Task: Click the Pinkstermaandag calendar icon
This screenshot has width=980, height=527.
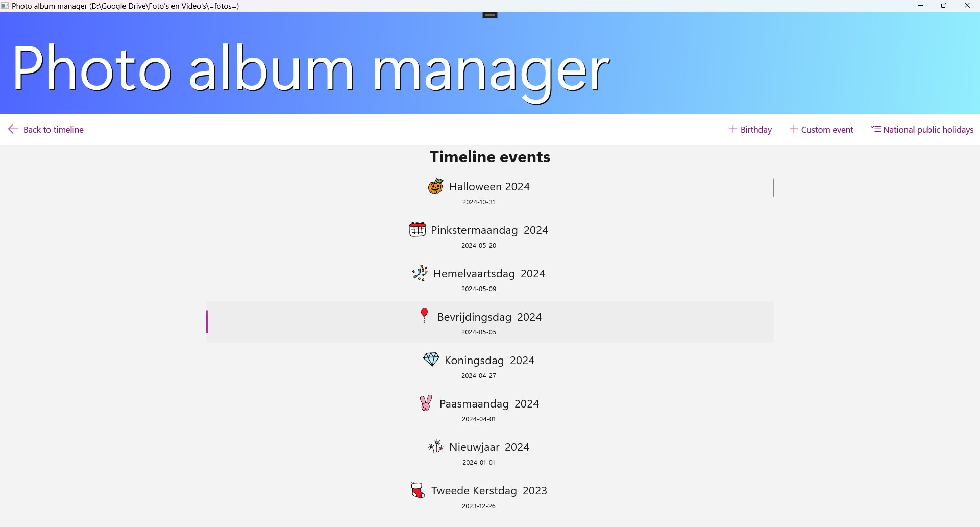Action: [x=417, y=230]
